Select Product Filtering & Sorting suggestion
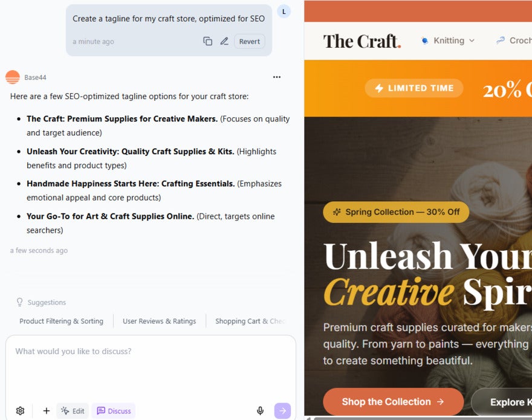This screenshot has width=532, height=420. pos(62,321)
